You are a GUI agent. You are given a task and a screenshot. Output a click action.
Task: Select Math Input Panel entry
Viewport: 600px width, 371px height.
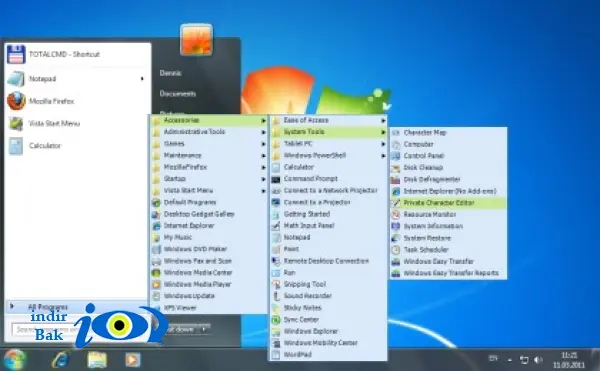click(329, 226)
